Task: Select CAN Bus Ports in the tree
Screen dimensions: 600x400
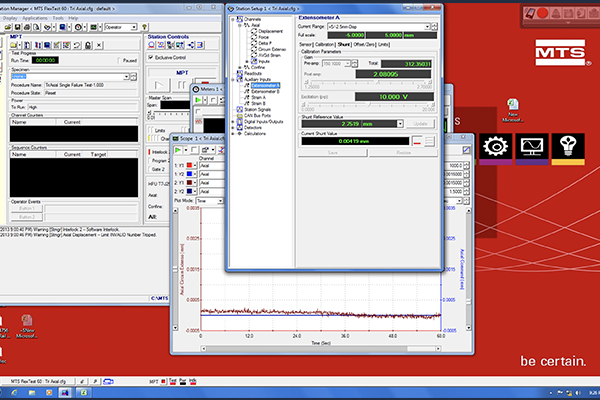Action: (x=257, y=116)
